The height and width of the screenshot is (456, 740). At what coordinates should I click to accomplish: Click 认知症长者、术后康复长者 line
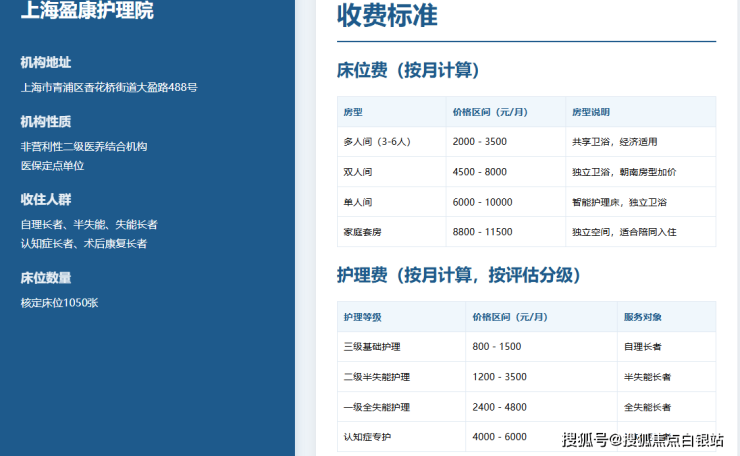84,244
